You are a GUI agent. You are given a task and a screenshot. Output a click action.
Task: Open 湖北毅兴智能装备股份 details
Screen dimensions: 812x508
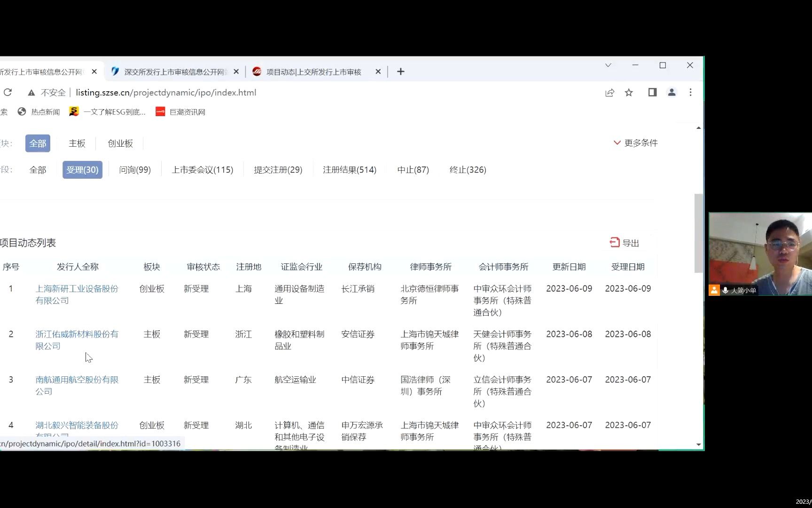pos(77,425)
